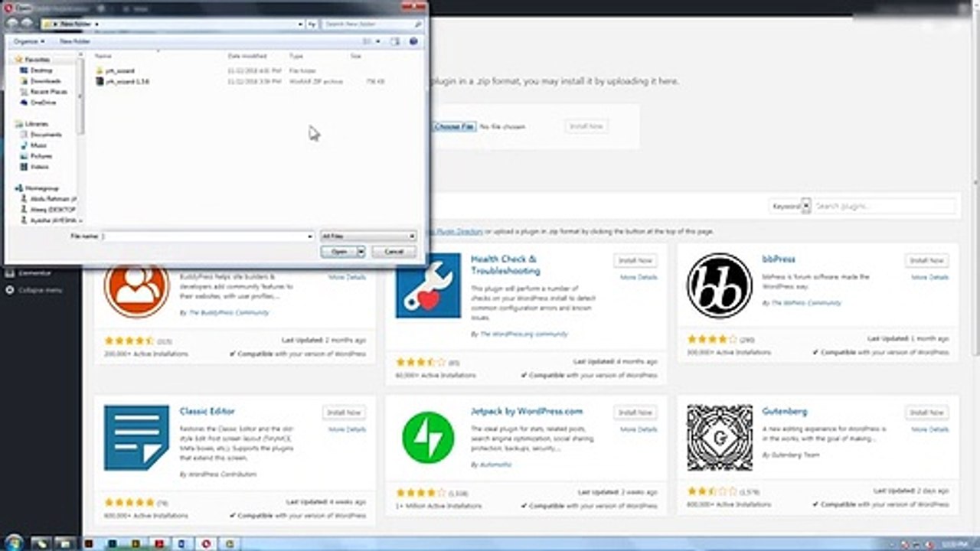The width and height of the screenshot is (980, 551).
Task: Sort files by the Type column header
Action: 296,57
